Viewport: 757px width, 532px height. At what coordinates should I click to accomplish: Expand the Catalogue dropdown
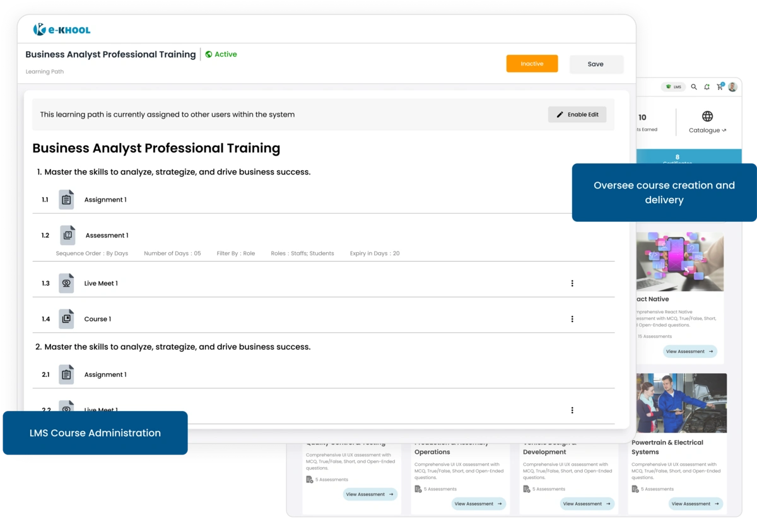(x=707, y=130)
